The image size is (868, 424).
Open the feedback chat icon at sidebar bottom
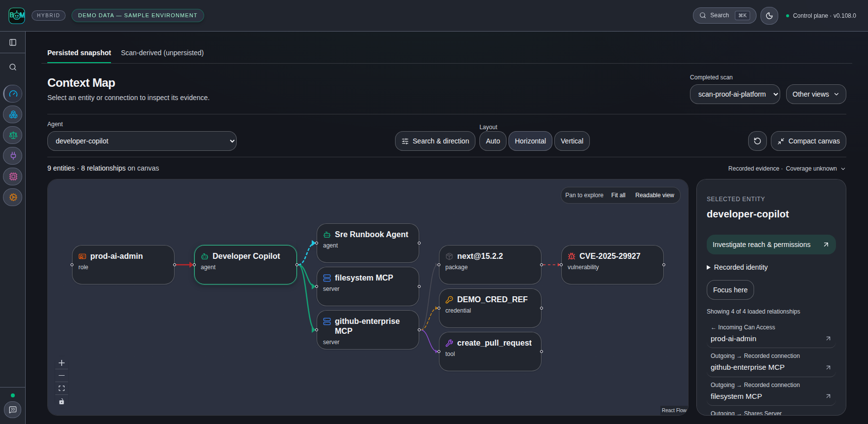coord(13,410)
